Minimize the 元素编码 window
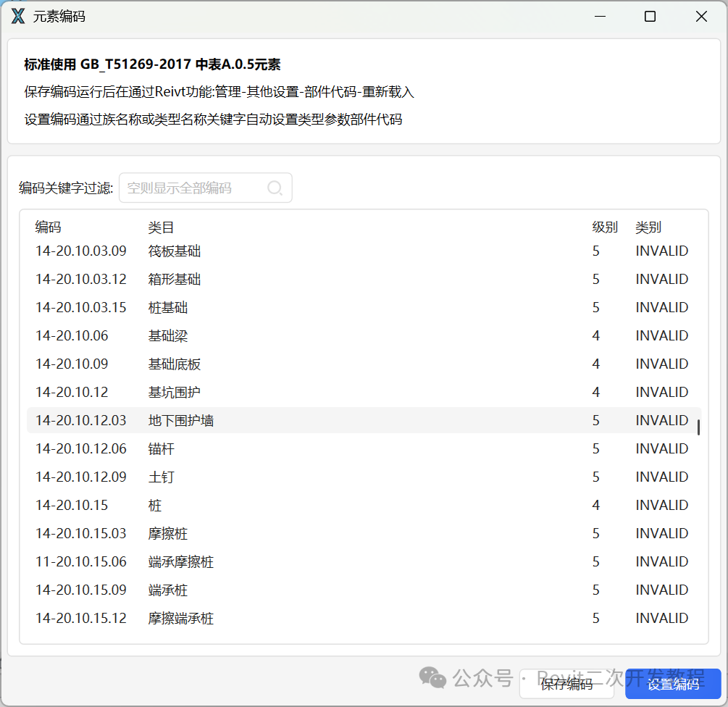The image size is (728, 707). point(600,16)
